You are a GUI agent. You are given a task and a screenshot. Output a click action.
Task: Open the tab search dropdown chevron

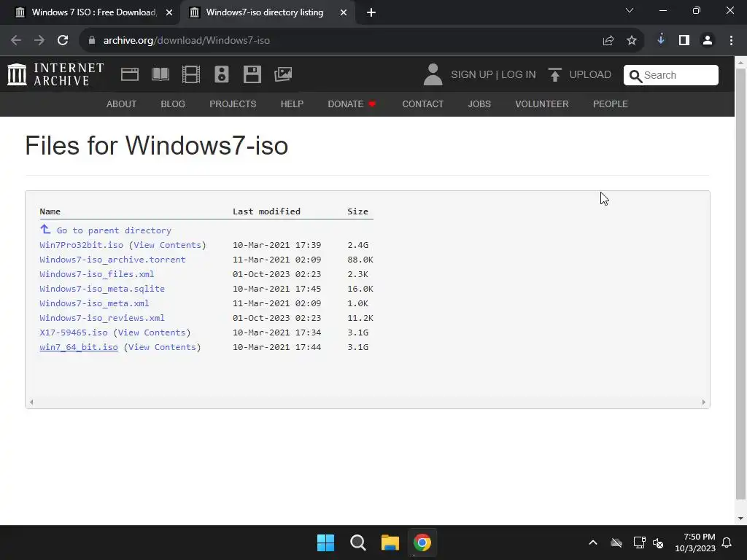[630, 10]
